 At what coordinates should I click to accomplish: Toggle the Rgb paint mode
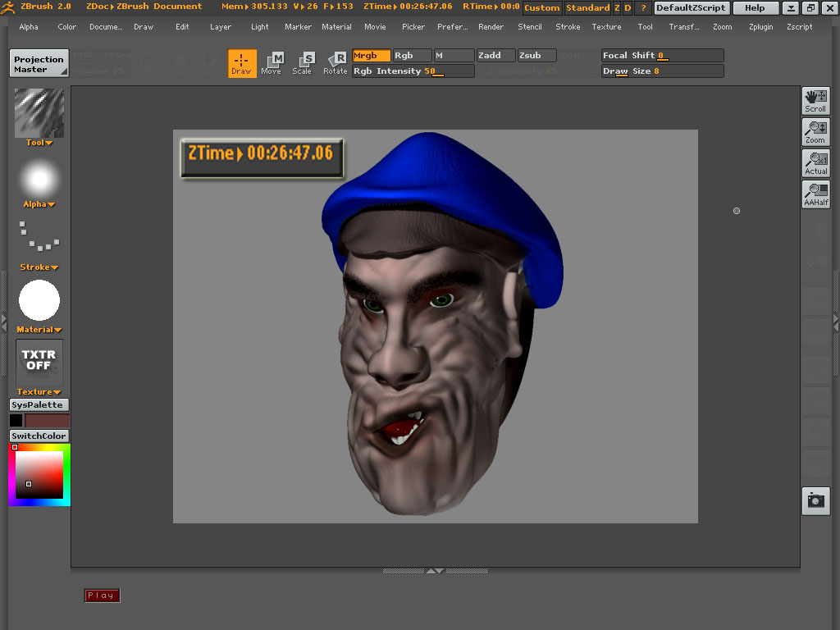coord(412,55)
